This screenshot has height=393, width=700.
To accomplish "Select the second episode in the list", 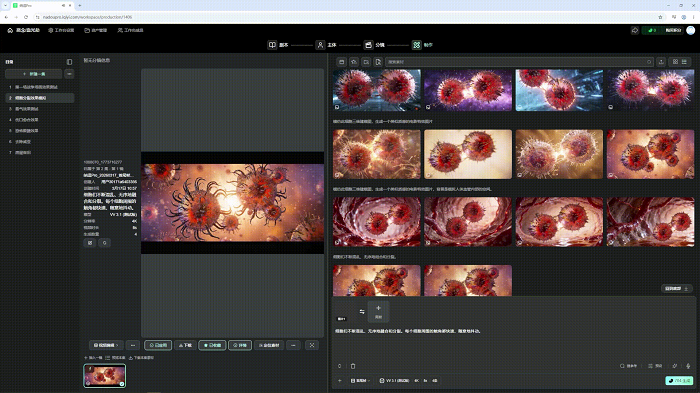I will coord(40,98).
